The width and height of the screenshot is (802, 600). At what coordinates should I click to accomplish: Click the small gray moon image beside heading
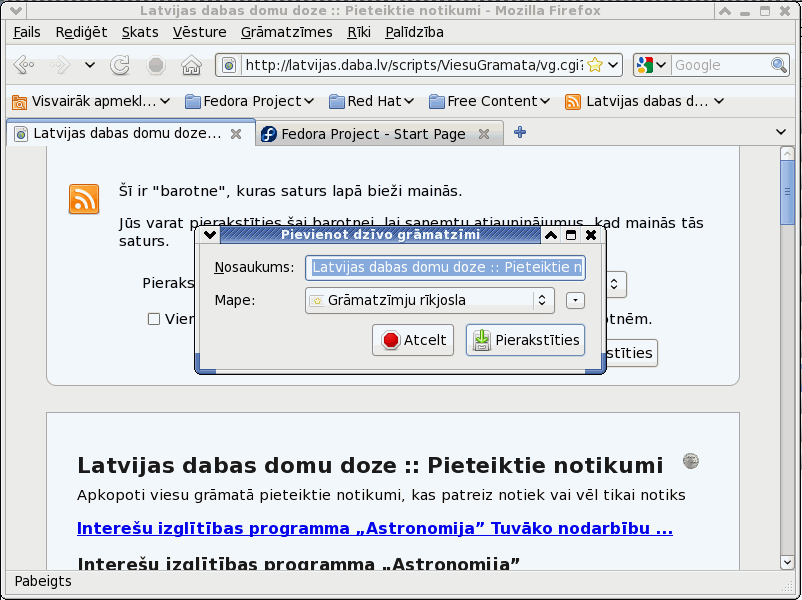pos(690,461)
